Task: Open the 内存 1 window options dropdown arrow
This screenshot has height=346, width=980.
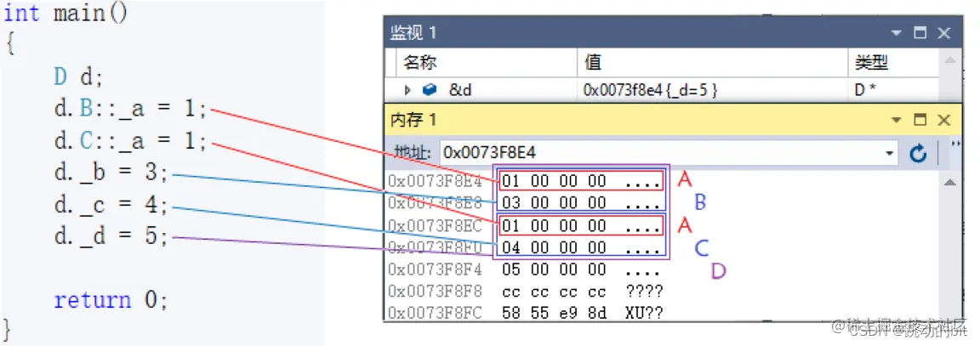Action: tap(897, 120)
